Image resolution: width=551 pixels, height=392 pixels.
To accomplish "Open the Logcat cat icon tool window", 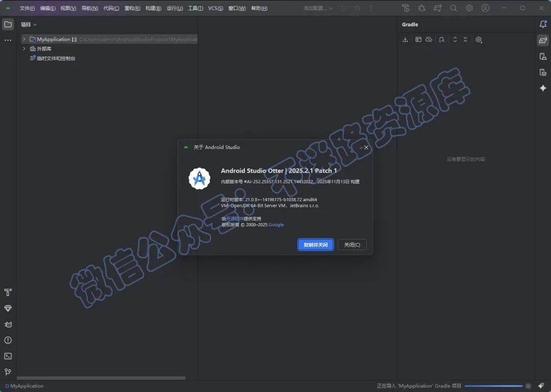I will pyautogui.click(x=8, y=325).
